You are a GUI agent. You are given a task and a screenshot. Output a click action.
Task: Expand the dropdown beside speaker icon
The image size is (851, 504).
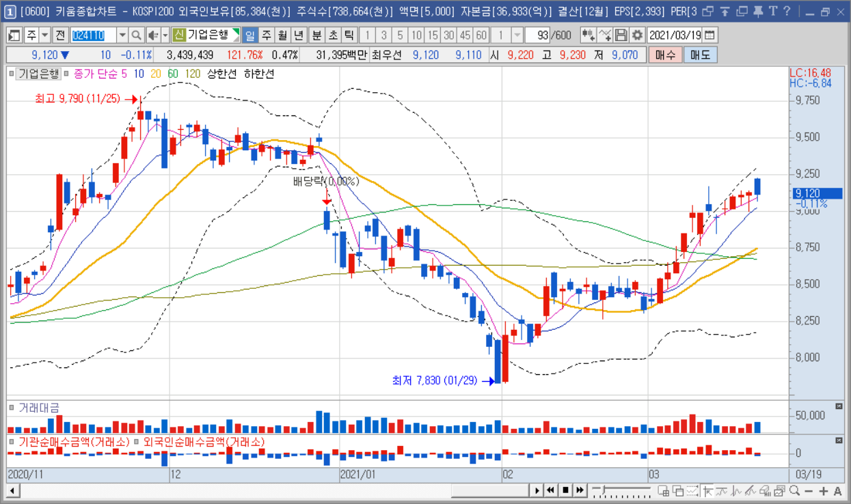pyautogui.click(x=165, y=35)
